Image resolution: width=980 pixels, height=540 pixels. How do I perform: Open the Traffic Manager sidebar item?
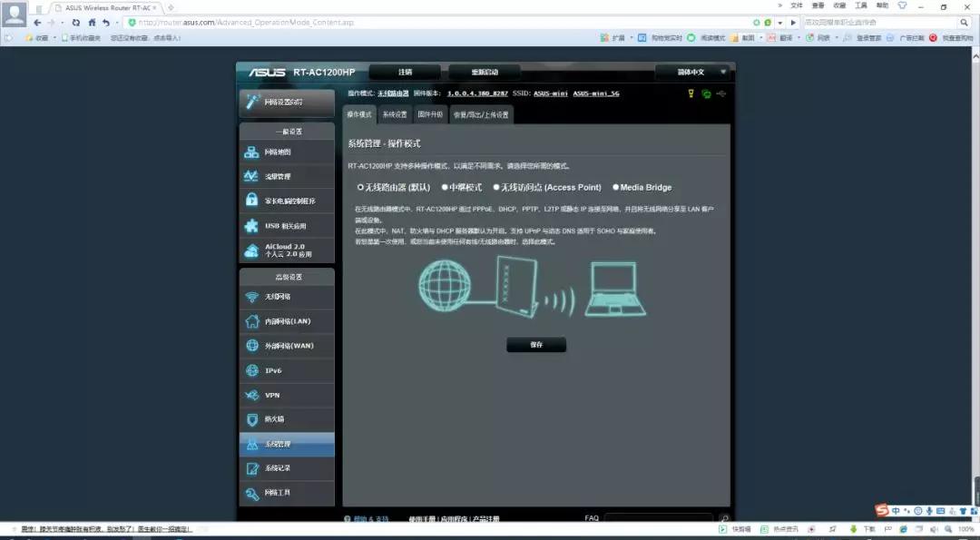(287, 176)
